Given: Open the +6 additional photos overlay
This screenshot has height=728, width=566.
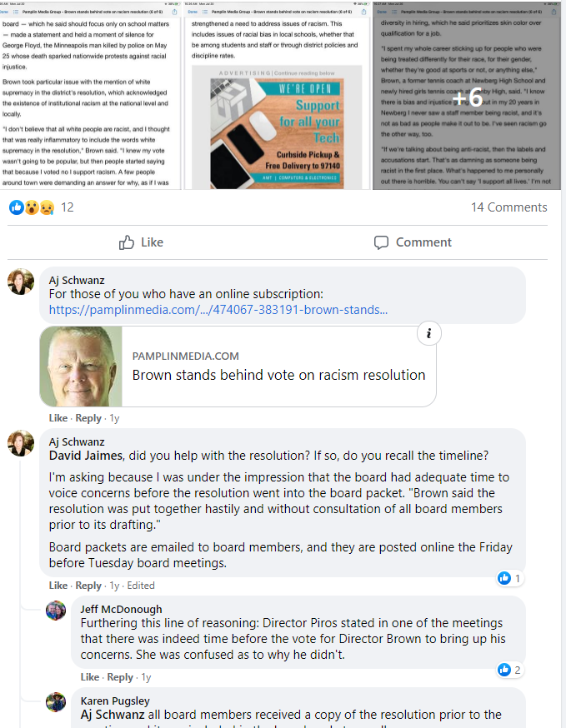Looking at the screenshot, I should pos(467,96).
